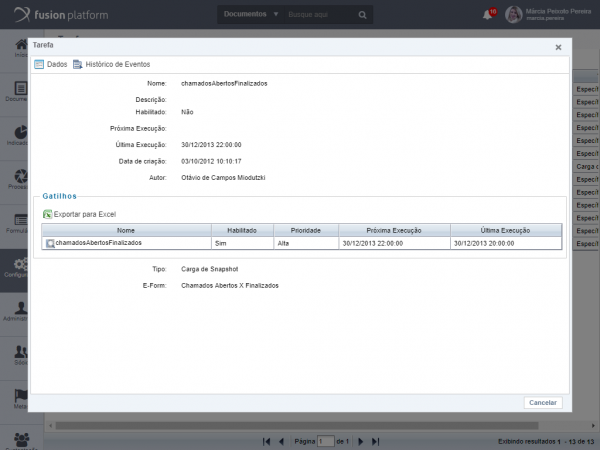Click the horizontal scrollbar below the dialog

300,426
